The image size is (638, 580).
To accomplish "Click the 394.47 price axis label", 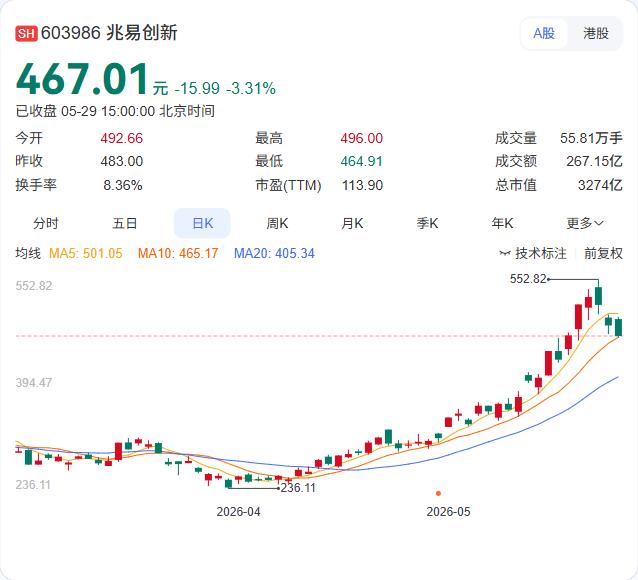I will pos(34,383).
